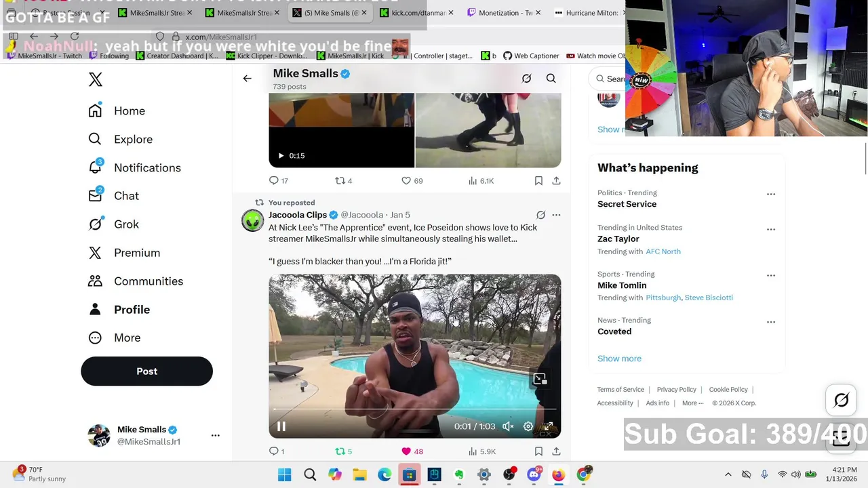Open video settings gear

pos(528,426)
